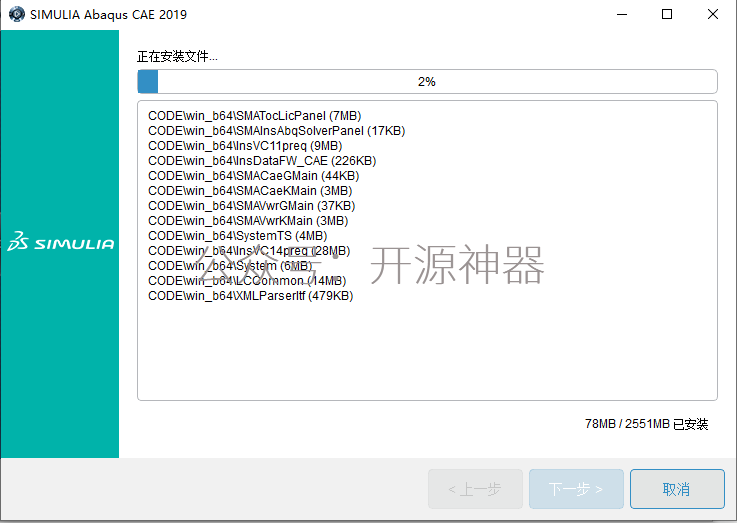Click the 上一步 back button
The image size is (737, 523).
point(475,489)
